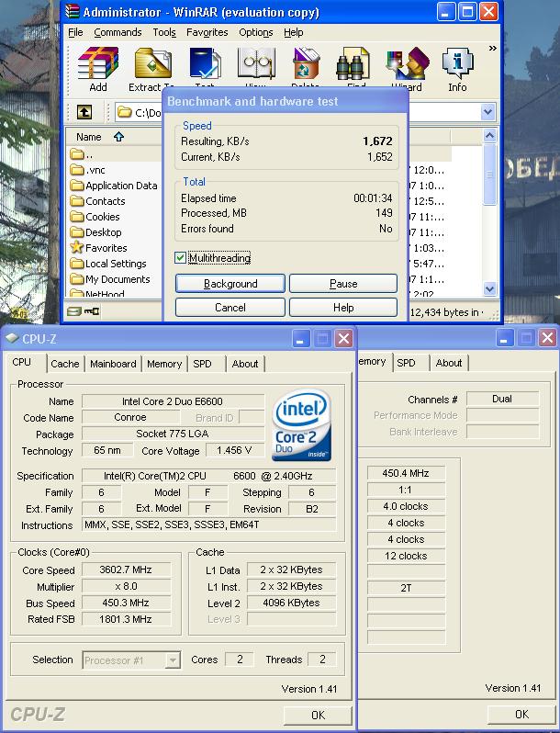
Task: Select the Local Settings folder
Action: (108, 264)
